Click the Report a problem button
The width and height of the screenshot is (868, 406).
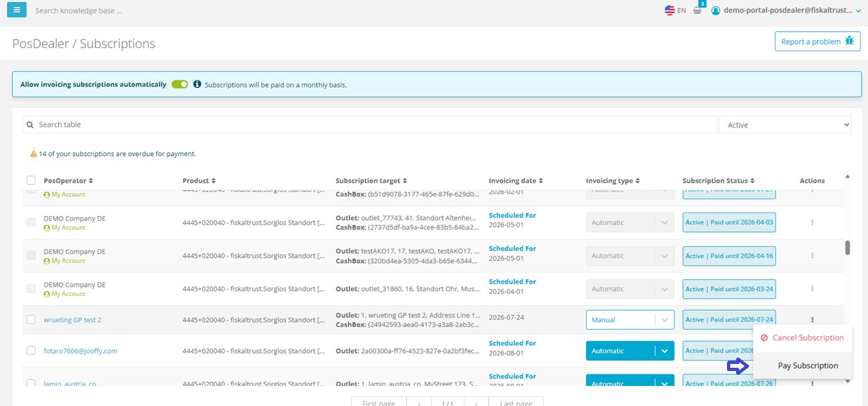818,41
